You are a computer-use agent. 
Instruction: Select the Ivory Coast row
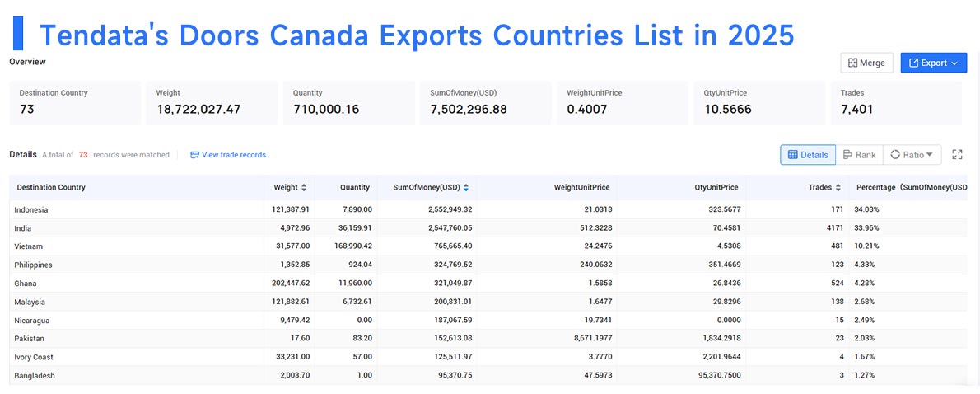tap(488, 357)
